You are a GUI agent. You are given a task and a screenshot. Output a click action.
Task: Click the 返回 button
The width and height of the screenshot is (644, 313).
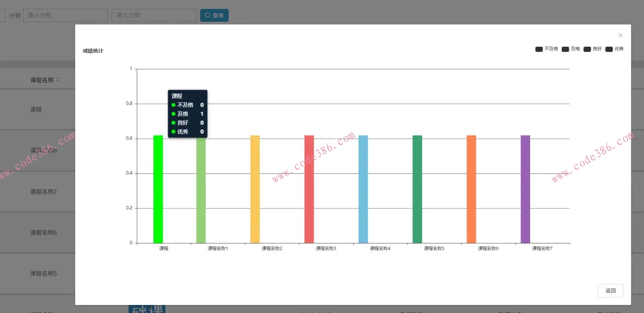point(611,291)
